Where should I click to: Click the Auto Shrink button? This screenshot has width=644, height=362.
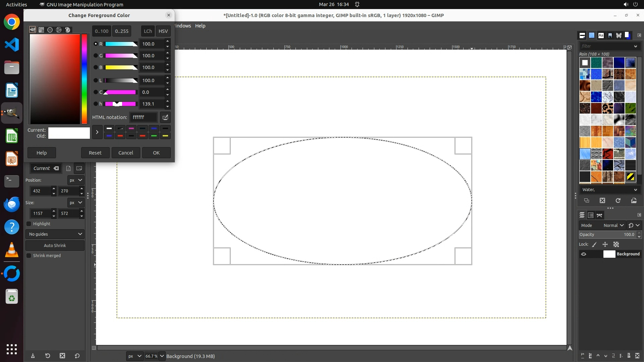point(55,245)
